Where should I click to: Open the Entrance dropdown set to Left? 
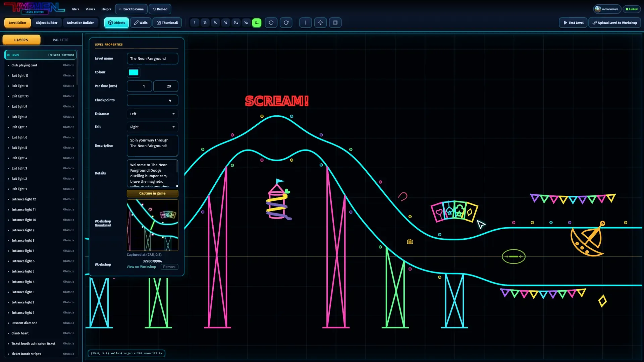(x=152, y=114)
